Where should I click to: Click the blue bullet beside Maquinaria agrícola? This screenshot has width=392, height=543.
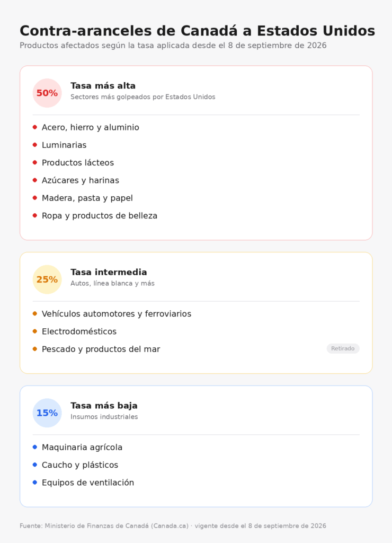point(34,447)
